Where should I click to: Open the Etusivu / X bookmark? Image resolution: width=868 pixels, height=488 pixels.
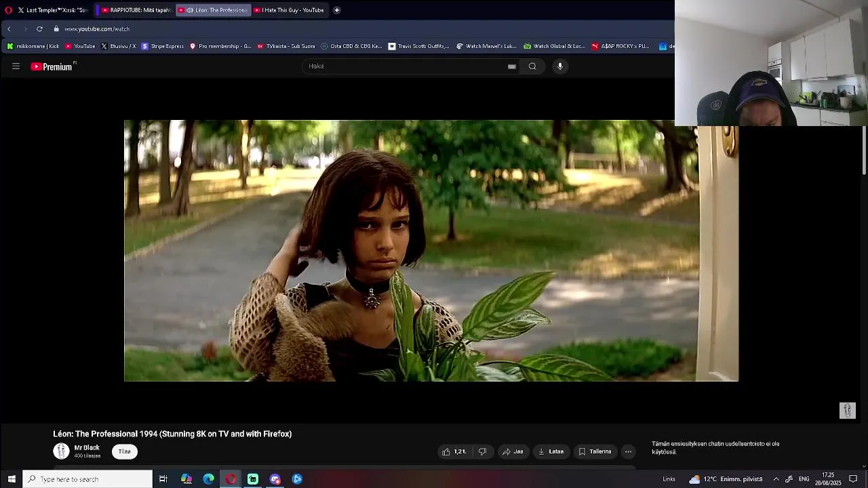[x=118, y=46]
